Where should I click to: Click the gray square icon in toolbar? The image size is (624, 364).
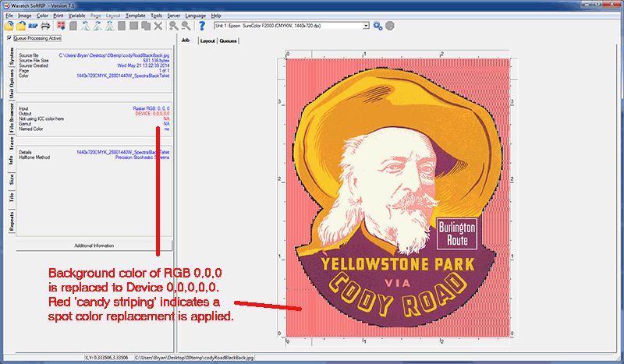click(133, 26)
